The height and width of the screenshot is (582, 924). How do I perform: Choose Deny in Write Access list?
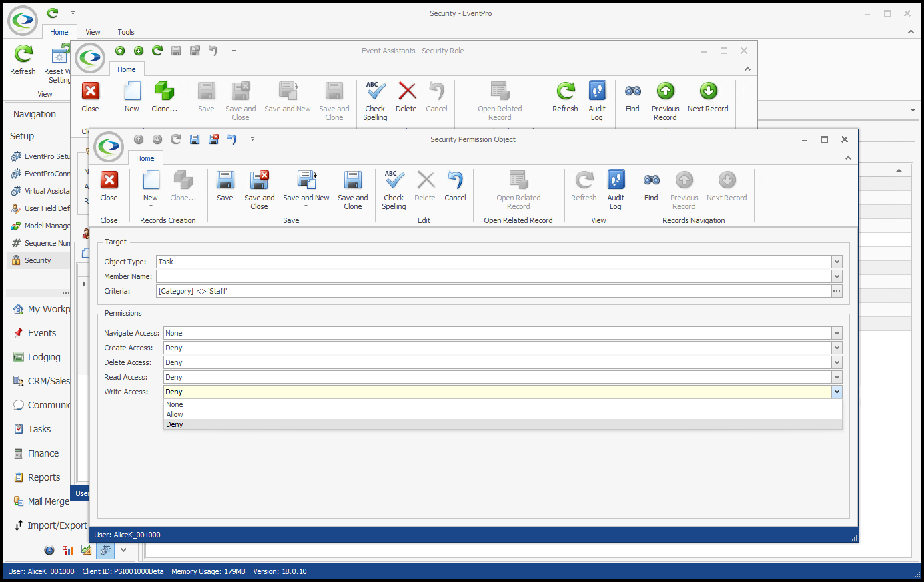tap(503, 424)
